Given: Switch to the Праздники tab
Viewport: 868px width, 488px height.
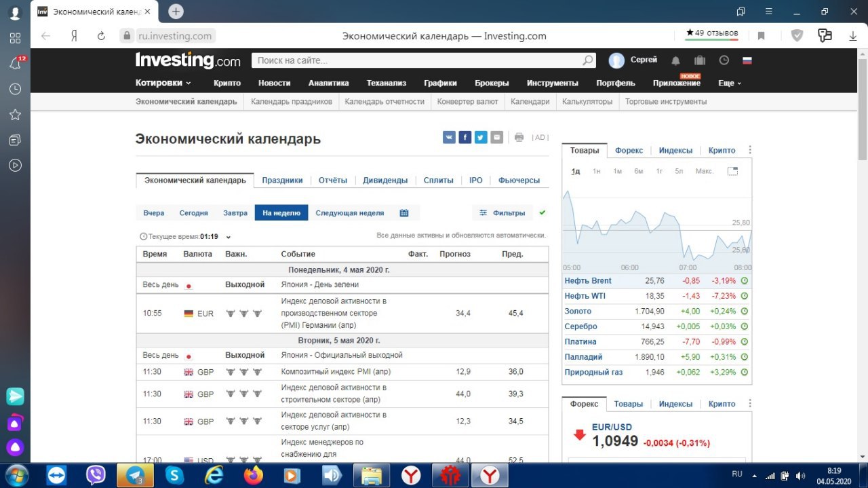Looking at the screenshot, I should point(282,181).
